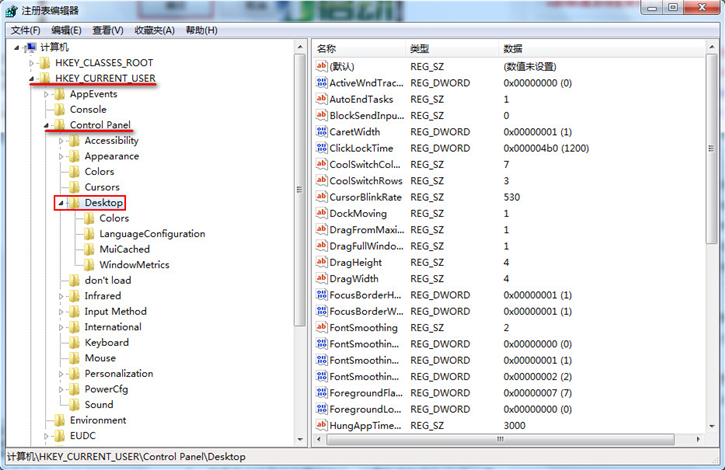
Task: Open the 收藏夹(A) menu
Action: (x=154, y=30)
